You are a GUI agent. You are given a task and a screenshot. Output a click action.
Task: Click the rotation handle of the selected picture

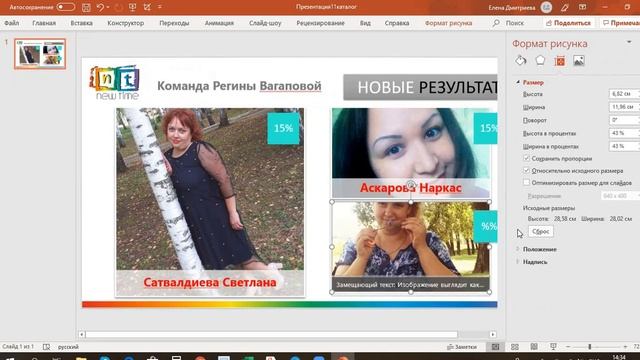411,185
